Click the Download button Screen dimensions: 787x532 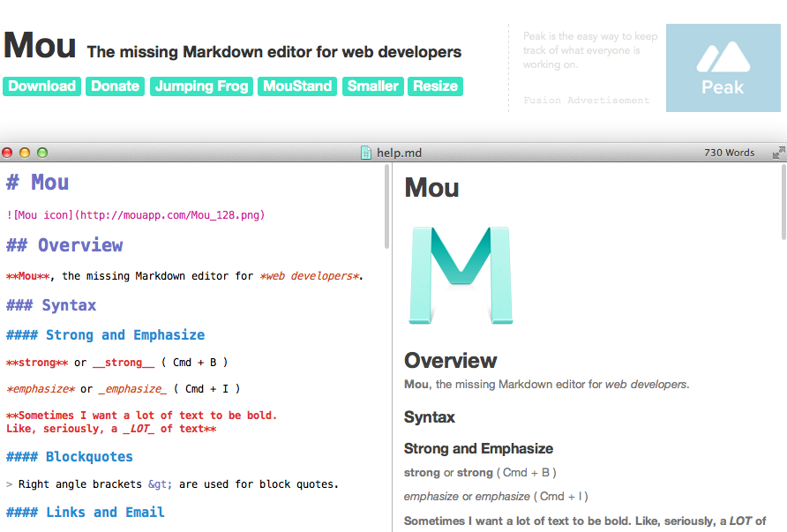tap(41, 86)
